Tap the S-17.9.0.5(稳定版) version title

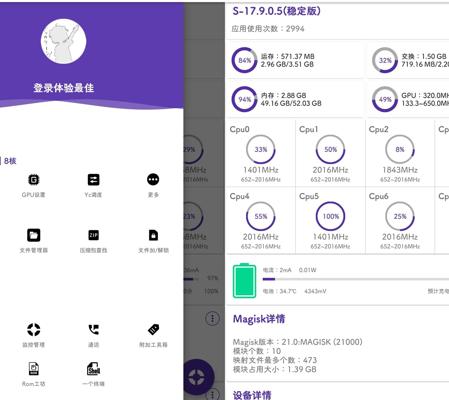277,11
